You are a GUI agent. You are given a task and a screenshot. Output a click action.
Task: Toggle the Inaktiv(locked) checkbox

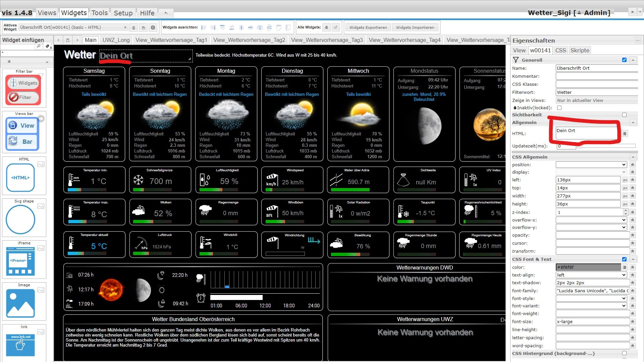(559, 108)
